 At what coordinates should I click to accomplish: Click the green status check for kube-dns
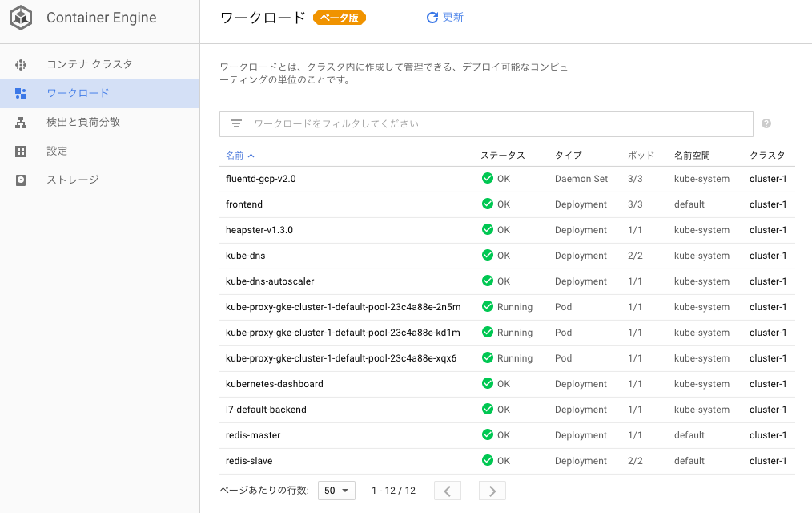click(488, 255)
